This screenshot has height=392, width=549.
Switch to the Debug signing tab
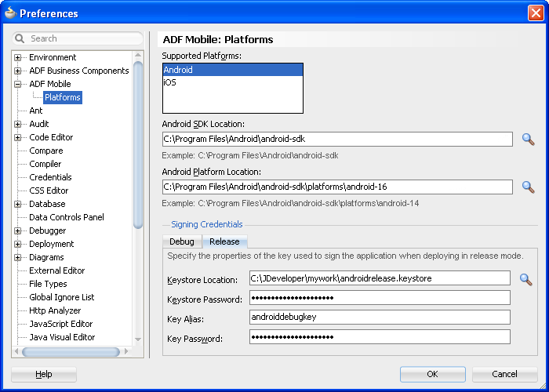(182, 241)
